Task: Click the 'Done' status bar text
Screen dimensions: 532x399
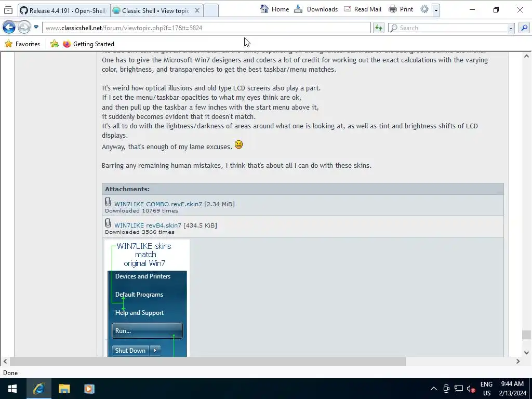Action: 10,373
